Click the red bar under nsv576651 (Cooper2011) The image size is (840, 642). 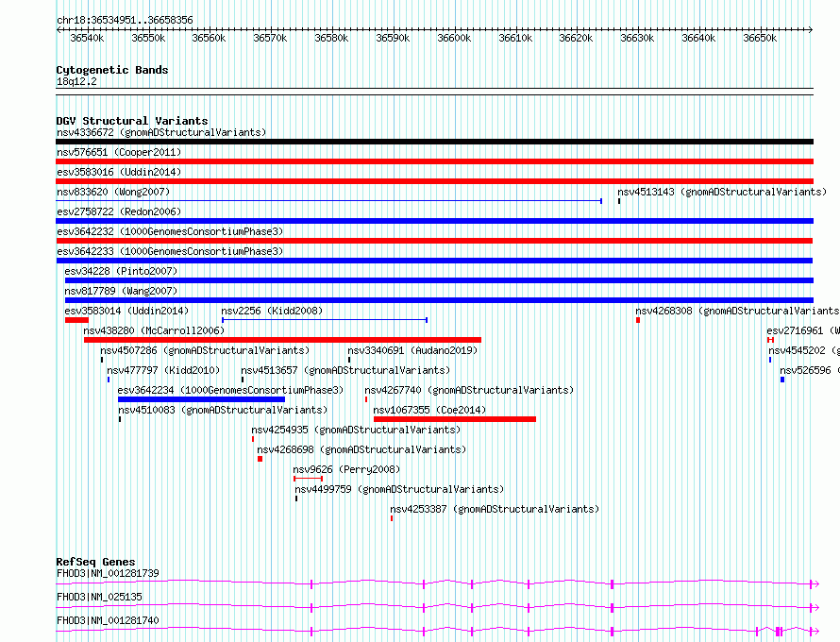(434, 161)
